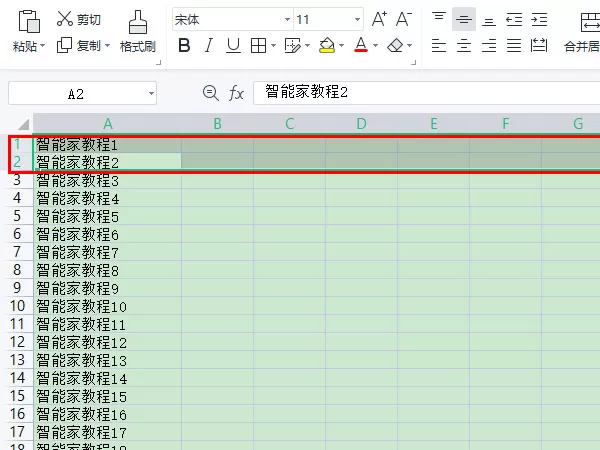Click the fx insert function icon
Screen dimensions: 600x450
click(236, 93)
